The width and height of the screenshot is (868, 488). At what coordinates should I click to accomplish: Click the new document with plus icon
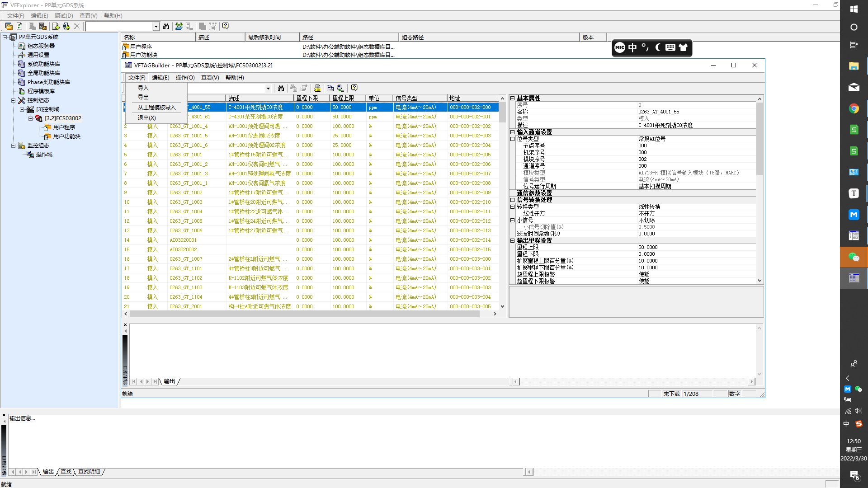coord(56,26)
